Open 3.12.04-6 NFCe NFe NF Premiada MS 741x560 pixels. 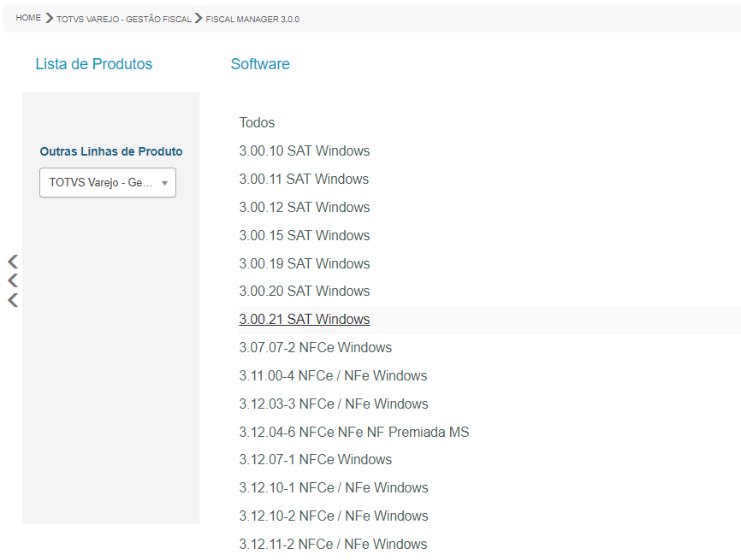point(354,432)
